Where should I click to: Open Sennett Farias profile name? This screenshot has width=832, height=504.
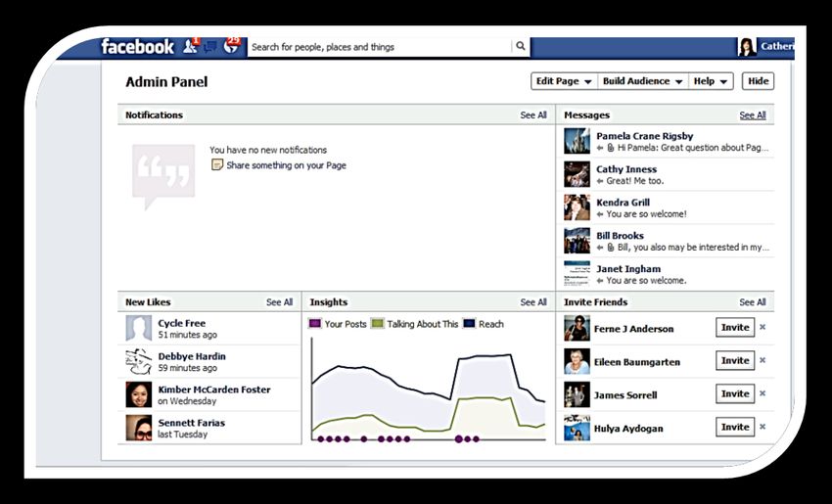click(192, 423)
